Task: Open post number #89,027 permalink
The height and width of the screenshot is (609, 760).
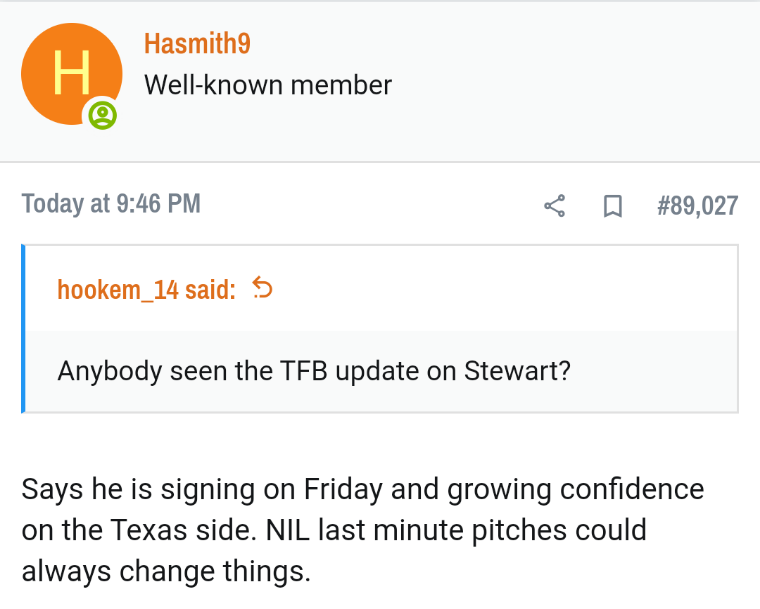Action: [x=697, y=206]
